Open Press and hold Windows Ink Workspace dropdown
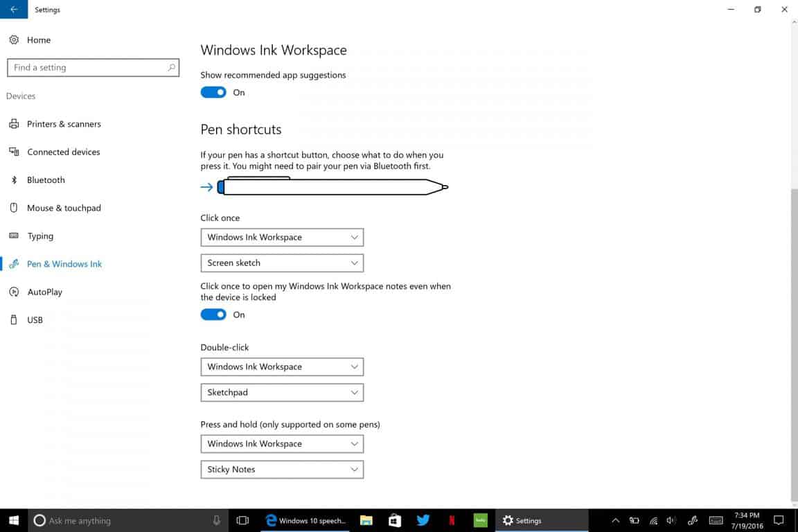 coord(282,444)
